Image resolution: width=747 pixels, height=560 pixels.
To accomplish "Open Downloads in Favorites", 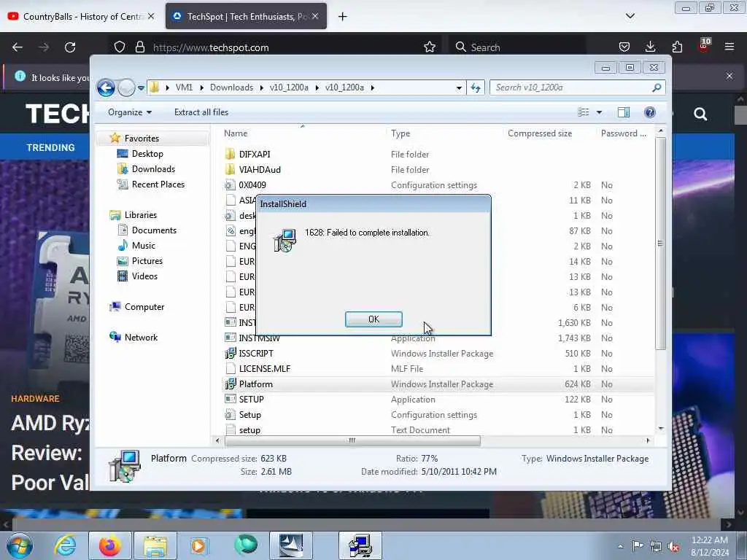I will pyautogui.click(x=153, y=169).
